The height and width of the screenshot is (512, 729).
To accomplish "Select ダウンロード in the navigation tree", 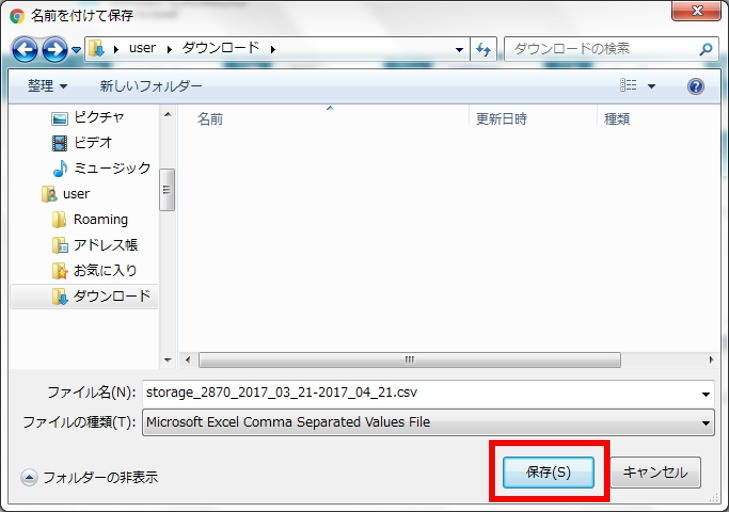I will click(111, 296).
